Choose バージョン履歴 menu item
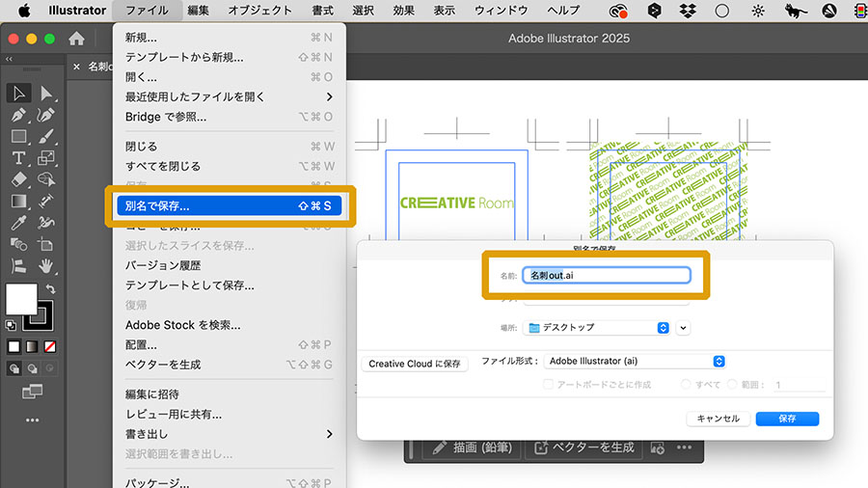The image size is (868, 488). point(230,265)
